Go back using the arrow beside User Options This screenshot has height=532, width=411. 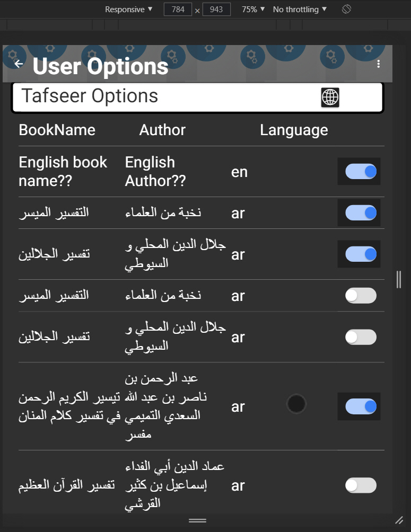19,64
